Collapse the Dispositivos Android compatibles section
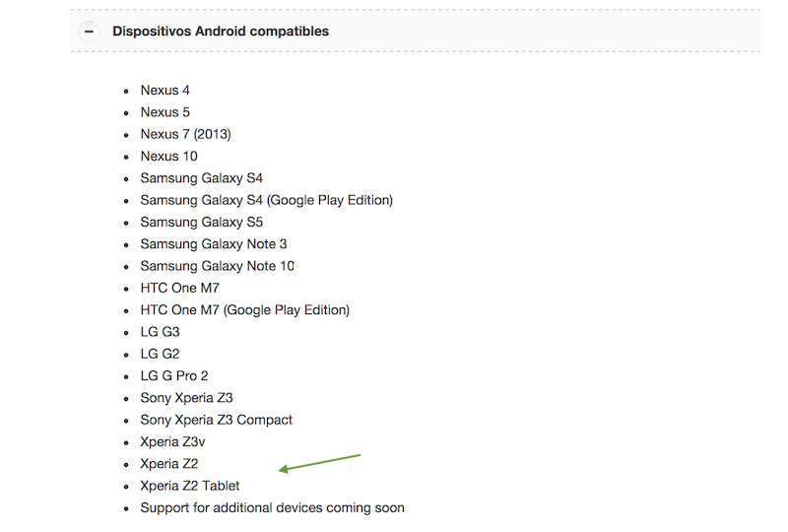 tap(89, 32)
